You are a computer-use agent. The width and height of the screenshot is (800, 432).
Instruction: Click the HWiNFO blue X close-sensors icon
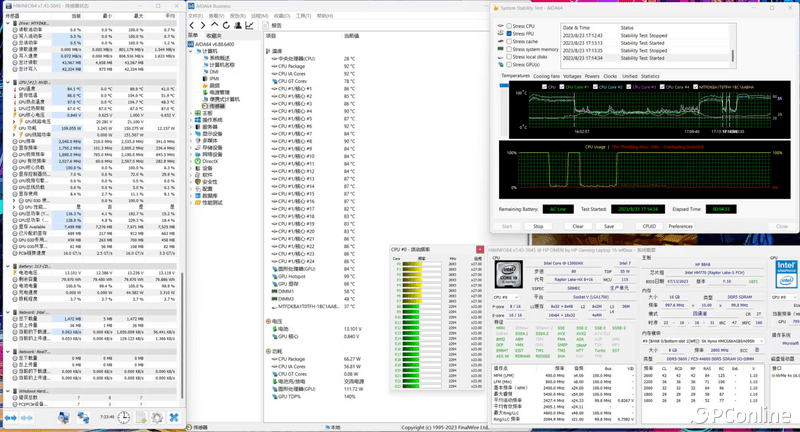click(x=174, y=418)
